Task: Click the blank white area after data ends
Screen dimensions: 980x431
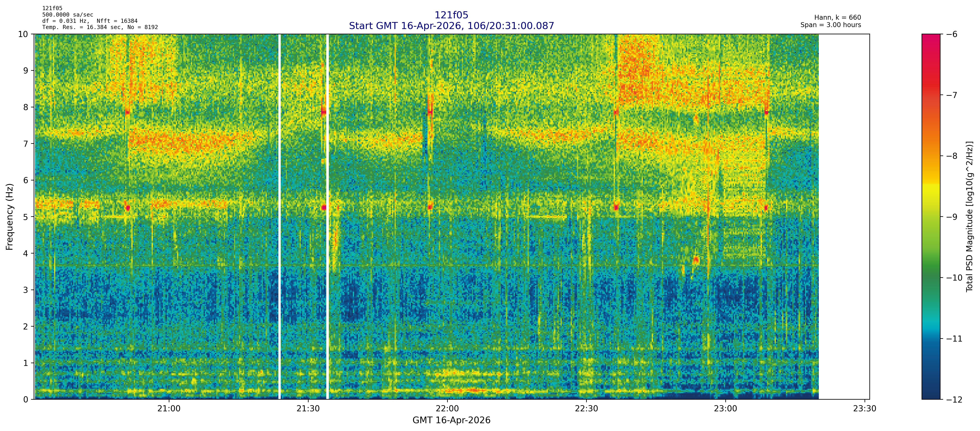Action: point(843,217)
